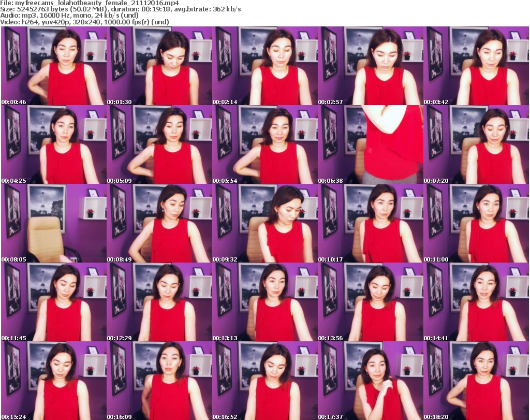
Task: Select the thumbnail stamped 00:12:29
Action: [x=159, y=302]
